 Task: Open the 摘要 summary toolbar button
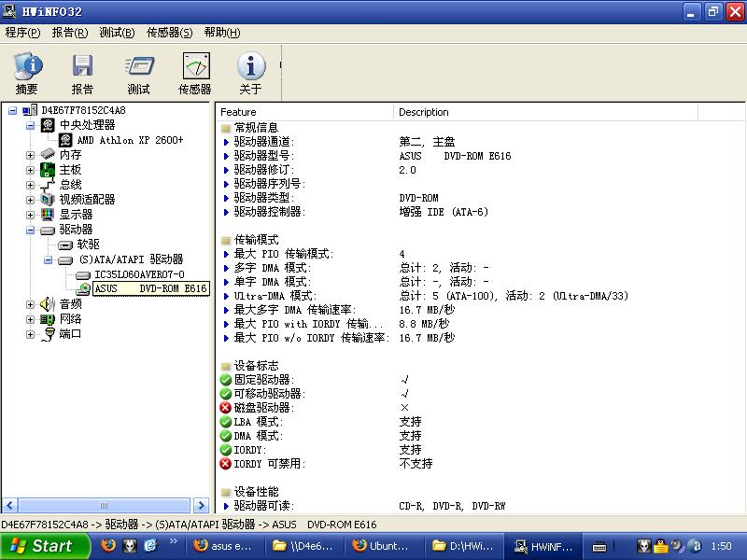coord(27,74)
